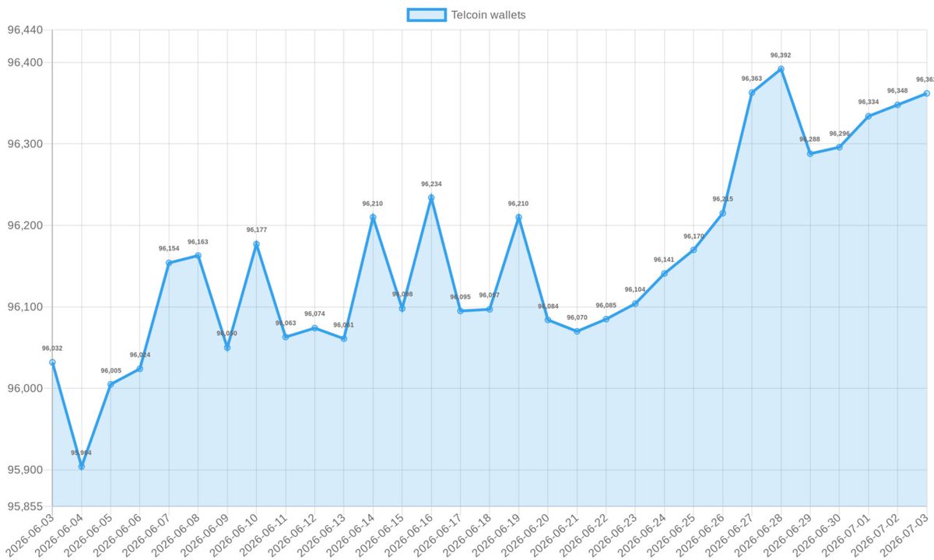Image resolution: width=934 pixels, height=560 pixels.
Task: Select the data point for 2026-06-27
Action: (752, 93)
